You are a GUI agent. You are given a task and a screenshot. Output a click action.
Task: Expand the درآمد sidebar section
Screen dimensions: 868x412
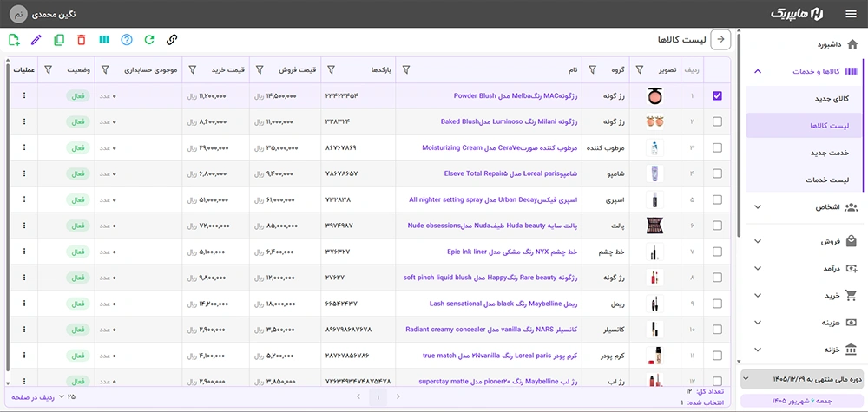tap(758, 268)
